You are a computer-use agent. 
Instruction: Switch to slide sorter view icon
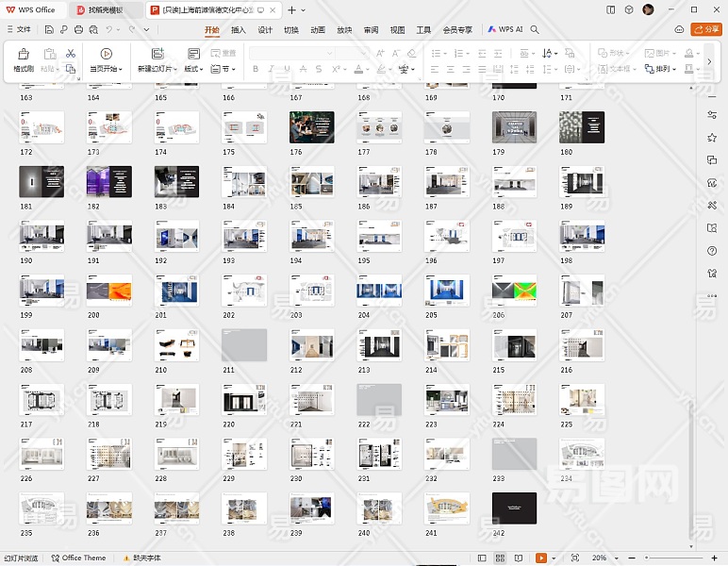coord(500,558)
